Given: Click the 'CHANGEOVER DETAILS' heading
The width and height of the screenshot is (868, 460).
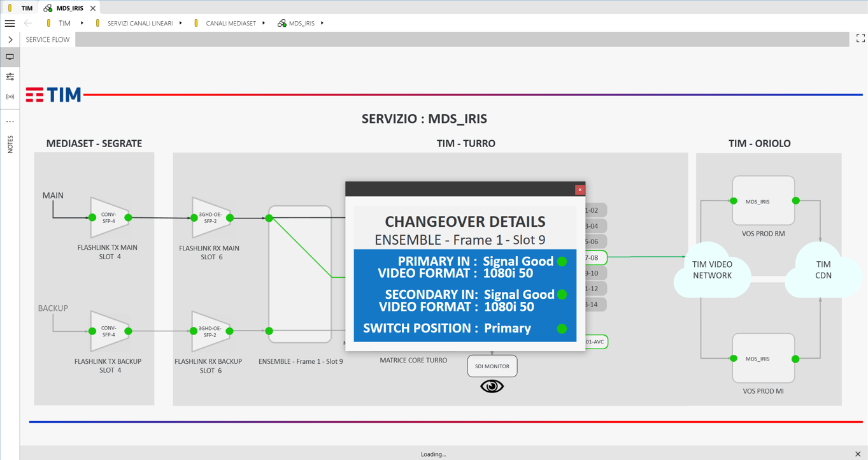Looking at the screenshot, I should click(465, 221).
